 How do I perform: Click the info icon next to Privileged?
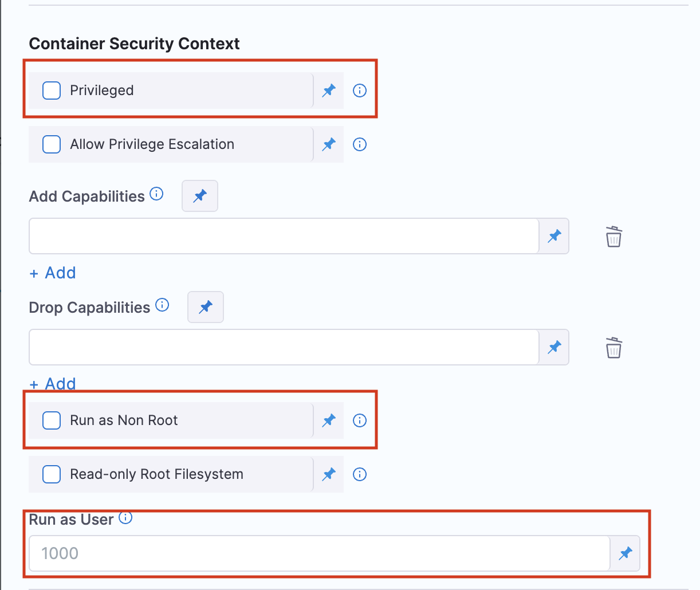(360, 91)
